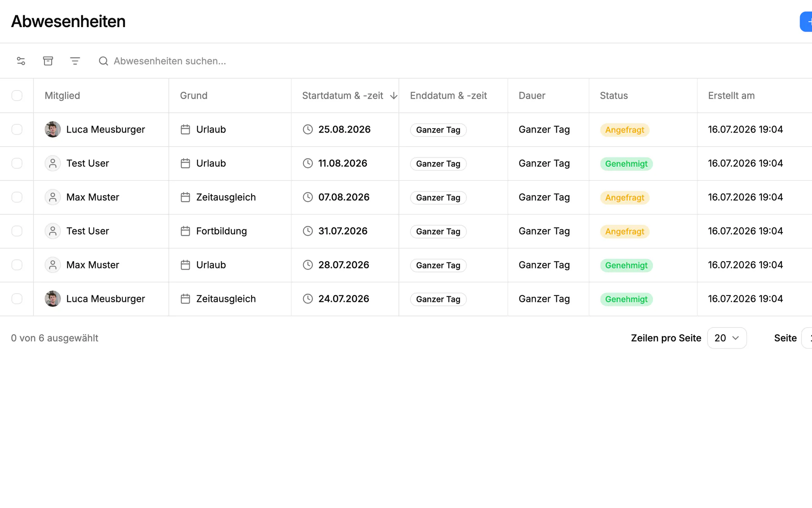
Task: Click the user icon in 28.07.2026 row
Action: click(x=53, y=265)
